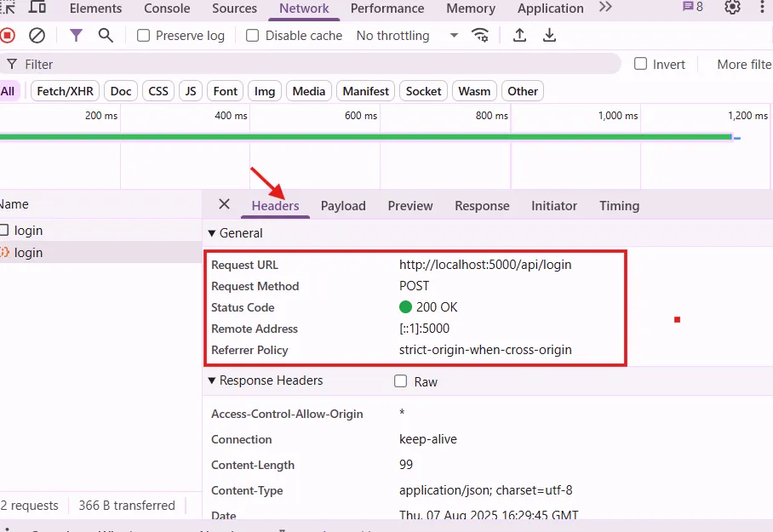Switch to the Payload tab
The height and width of the screenshot is (532, 773).
(x=343, y=206)
